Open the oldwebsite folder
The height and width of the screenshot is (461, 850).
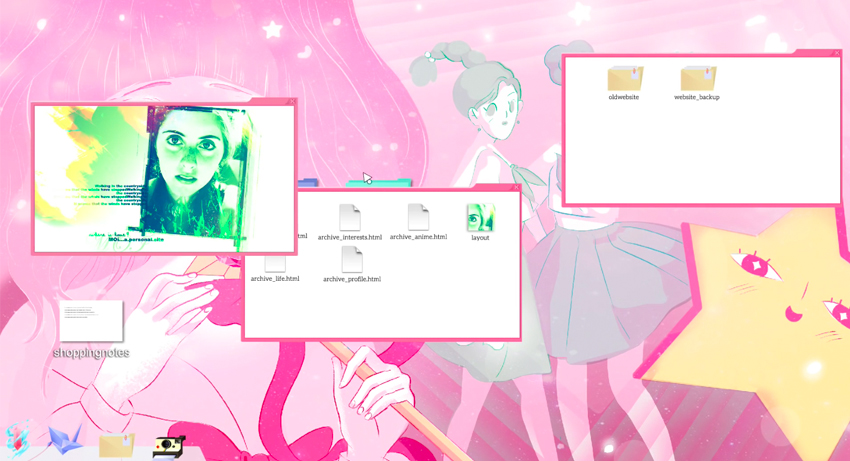[624, 79]
